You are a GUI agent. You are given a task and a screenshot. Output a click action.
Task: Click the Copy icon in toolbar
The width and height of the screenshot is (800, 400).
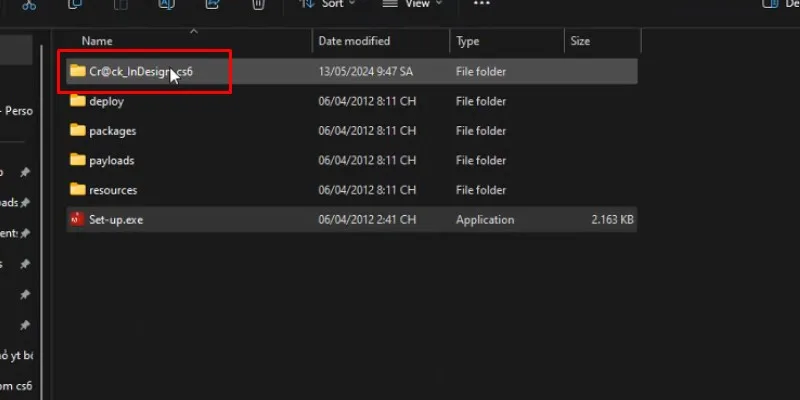click(75, 4)
